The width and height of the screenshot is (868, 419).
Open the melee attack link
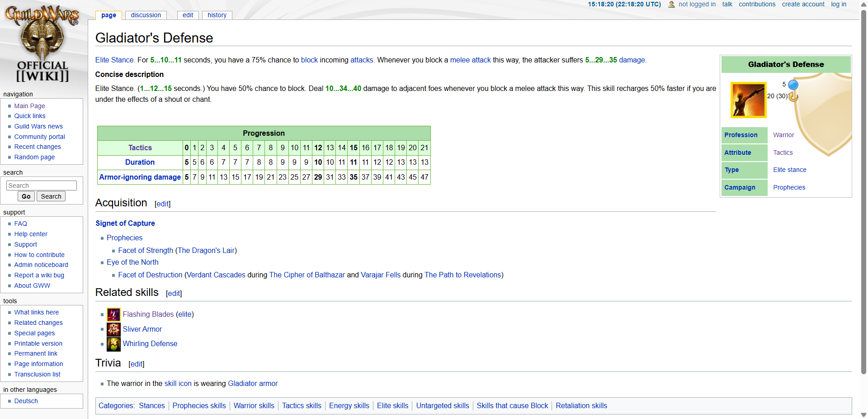click(470, 60)
